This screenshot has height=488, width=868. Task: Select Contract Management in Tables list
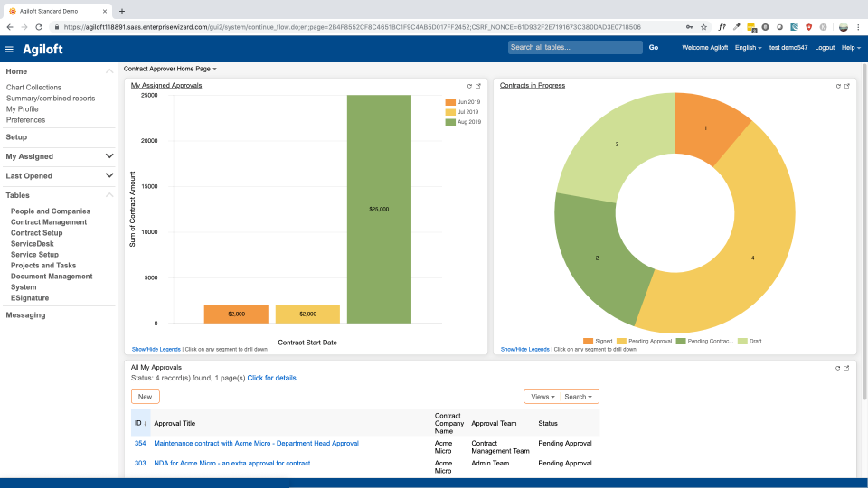[x=49, y=222]
